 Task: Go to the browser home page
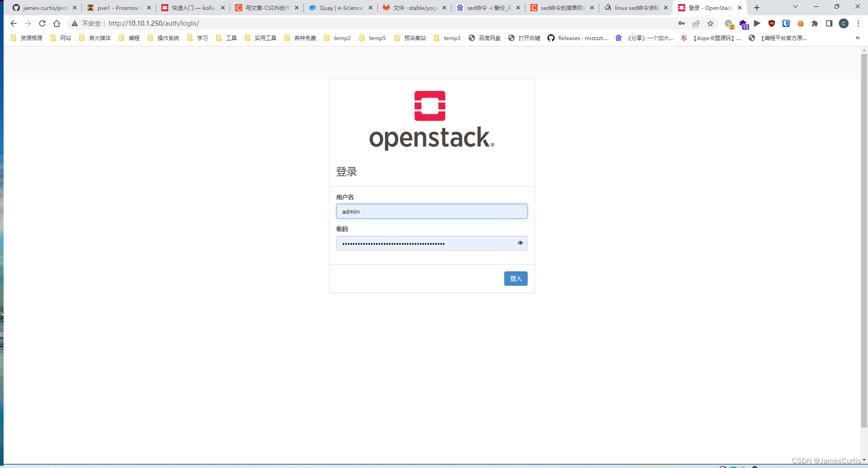(x=57, y=23)
